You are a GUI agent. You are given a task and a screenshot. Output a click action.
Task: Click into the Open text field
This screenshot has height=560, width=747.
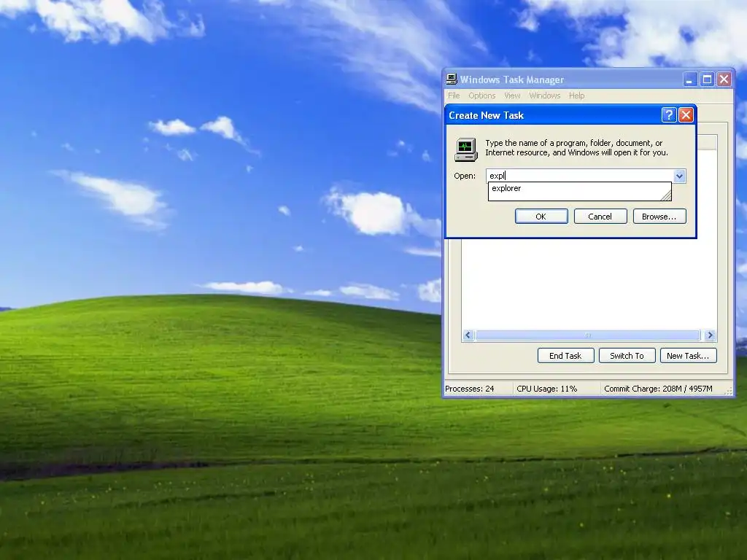(x=580, y=176)
